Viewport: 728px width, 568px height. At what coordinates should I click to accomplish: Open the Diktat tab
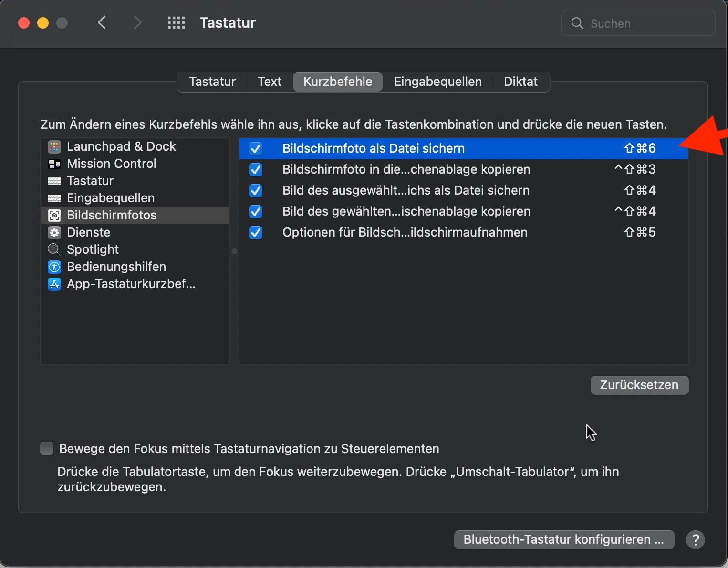click(520, 82)
